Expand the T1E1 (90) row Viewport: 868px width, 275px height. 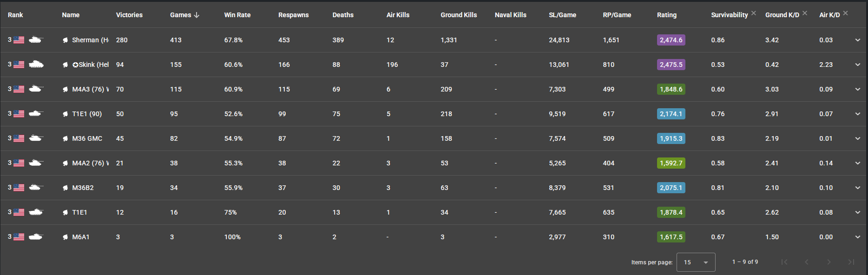point(858,114)
